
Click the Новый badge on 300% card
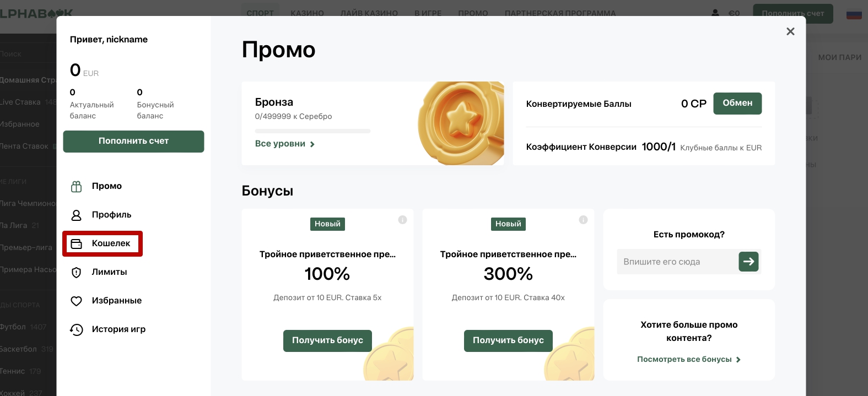click(508, 224)
